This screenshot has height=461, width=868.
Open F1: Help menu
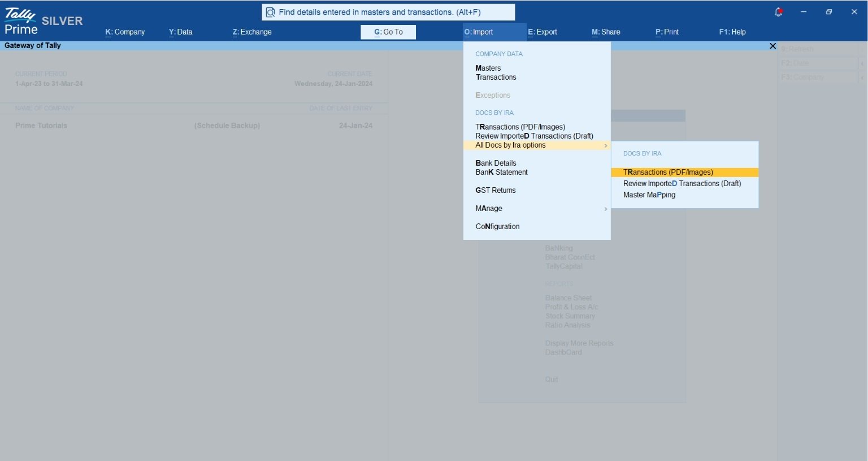(732, 32)
